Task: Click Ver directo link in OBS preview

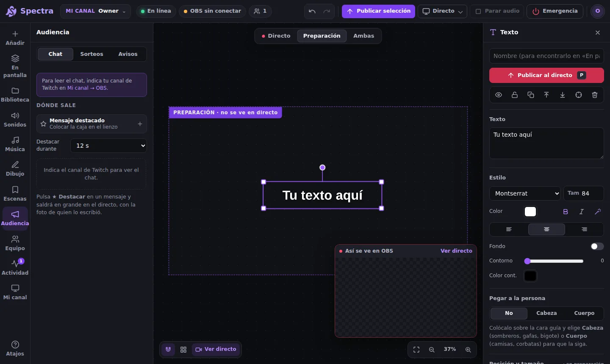Action: [456, 251]
